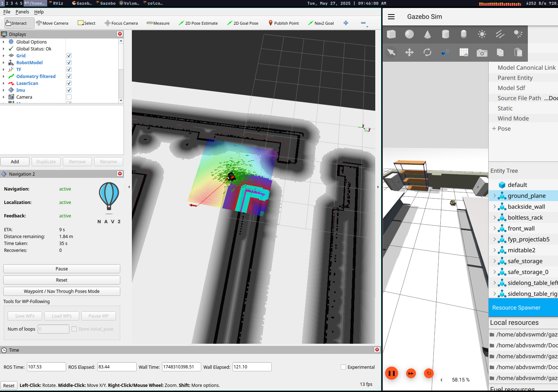558x392 pixels.
Task: Insert a box shape in Gazebo
Action: 391,34
